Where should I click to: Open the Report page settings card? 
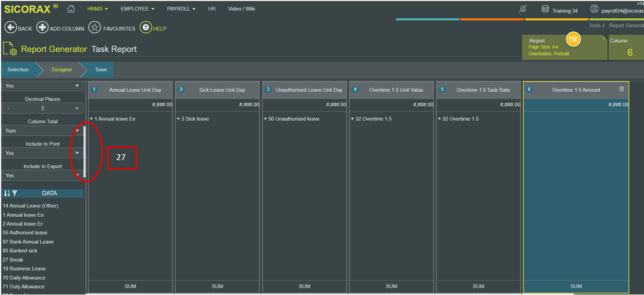coord(564,48)
